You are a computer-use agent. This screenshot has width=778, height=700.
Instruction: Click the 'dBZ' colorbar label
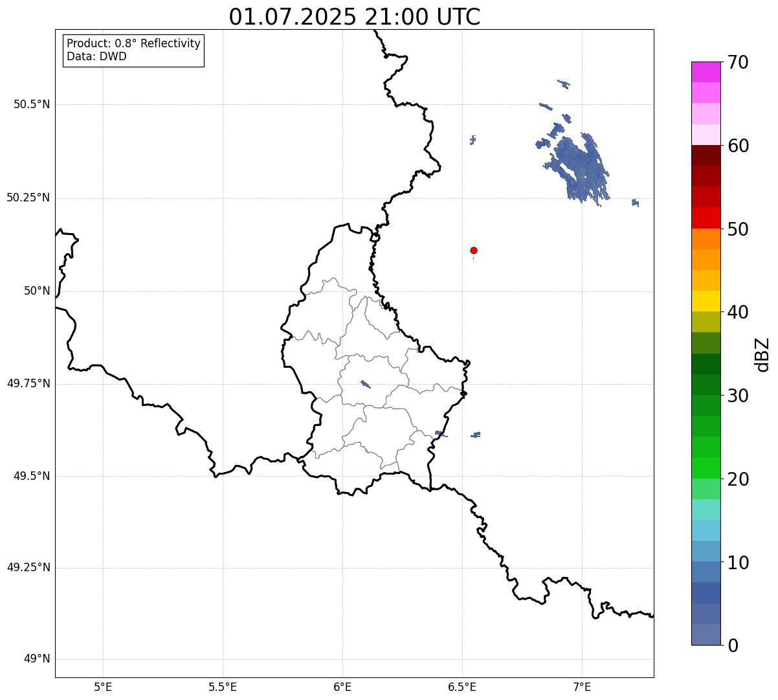click(762, 354)
